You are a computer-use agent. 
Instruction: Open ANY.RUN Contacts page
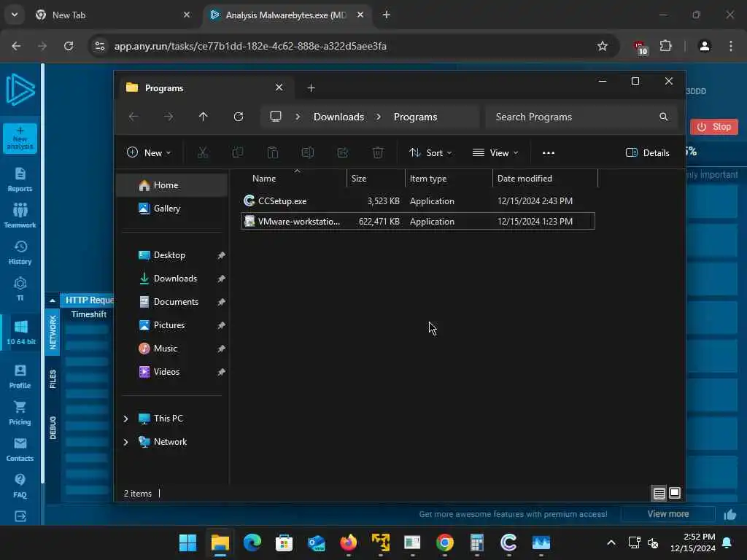tap(20, 449)
